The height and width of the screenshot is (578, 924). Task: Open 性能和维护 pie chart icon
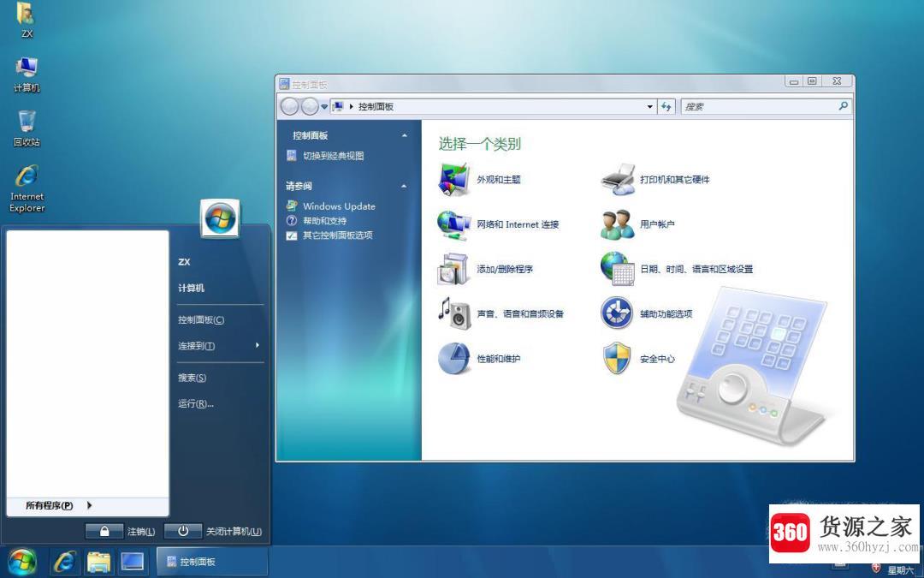click(x=453, y=359)
